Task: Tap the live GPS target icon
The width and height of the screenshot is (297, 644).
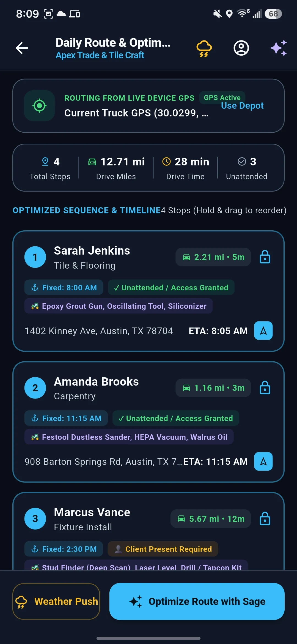Action: [x=39, y=106]
